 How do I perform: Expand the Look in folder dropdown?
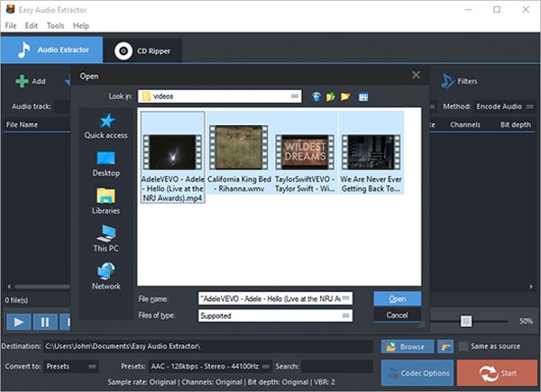(294, 96)
